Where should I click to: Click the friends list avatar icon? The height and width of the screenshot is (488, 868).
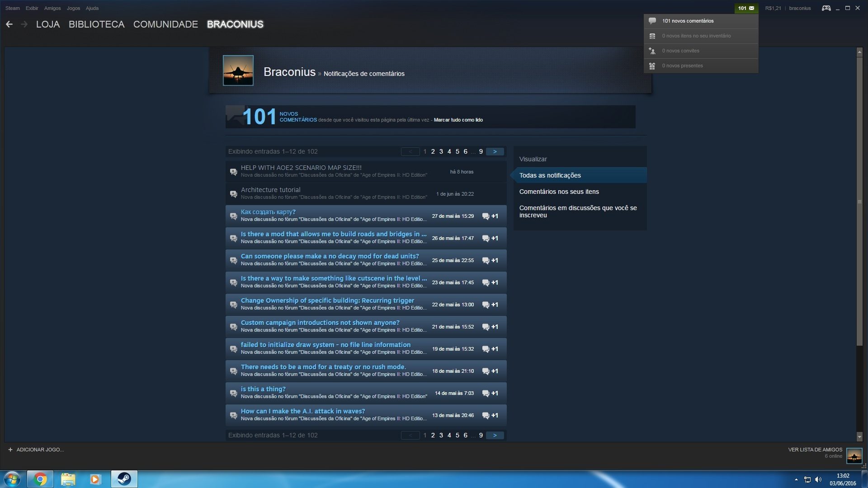[x=854, y=455]
